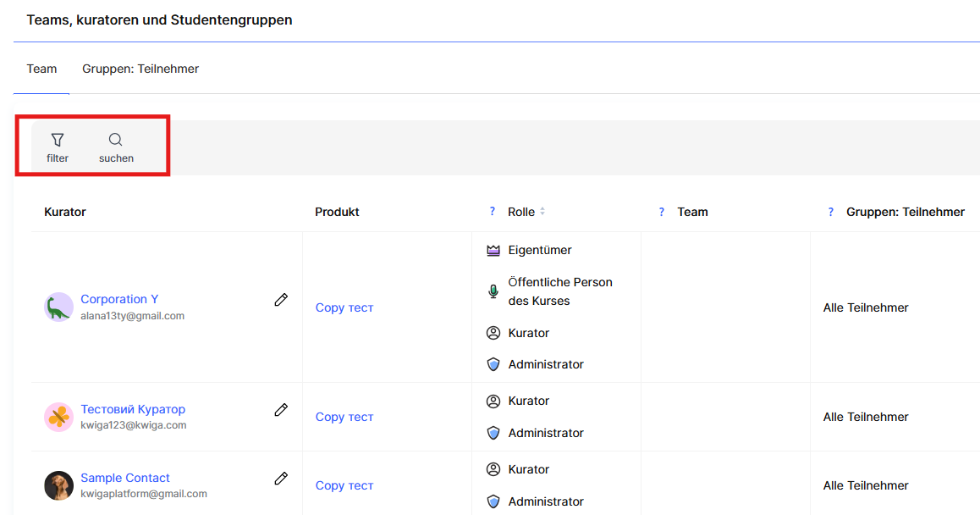
Task: Open the Sample Contact name link
Action: [x=125, y=478]
